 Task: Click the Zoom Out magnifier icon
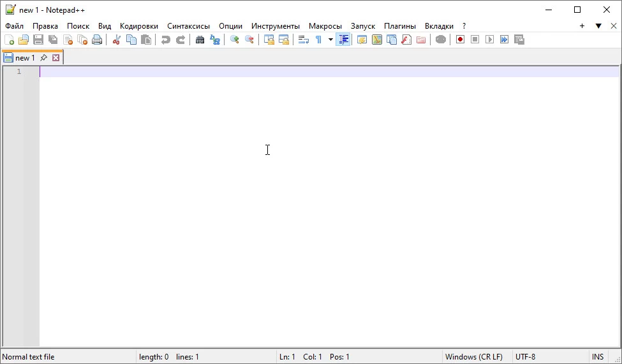tap(249, 40)
